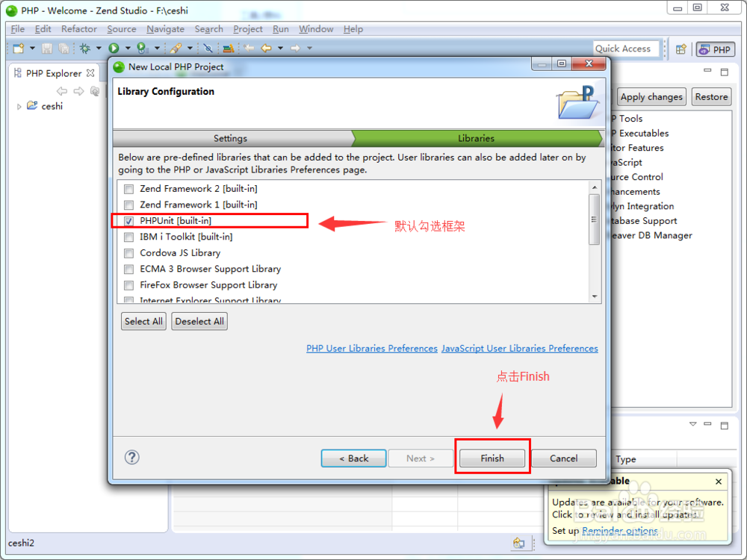The height and width of the screenshot is (560, 747).
Task: Open the New icon's dropdown arrow
Action: tap(32, 48)
